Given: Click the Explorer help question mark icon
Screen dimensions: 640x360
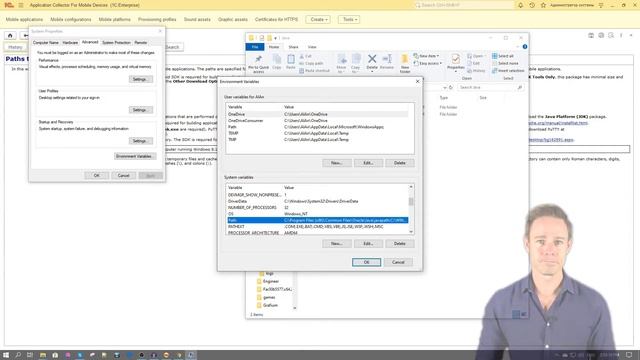Looking at the screenshot, I should 525,47.
